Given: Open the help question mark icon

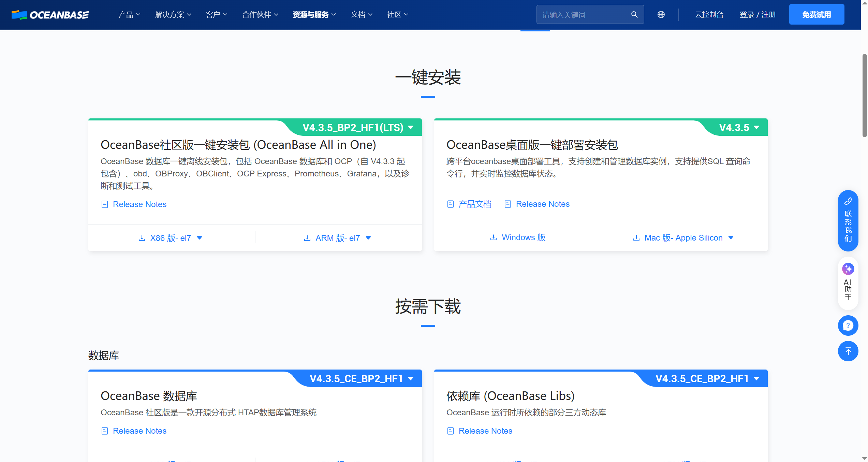Looking at the screenshot, I should point(848,325).
